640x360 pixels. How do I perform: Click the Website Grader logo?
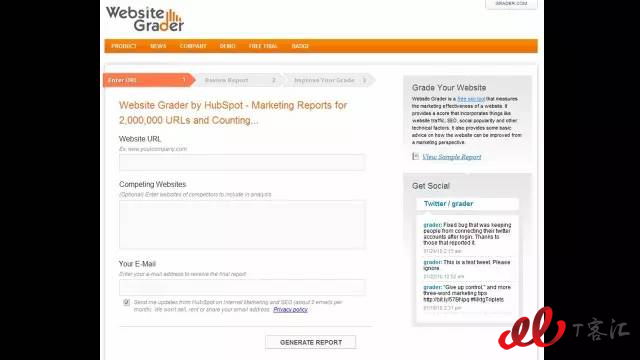pos(145,19)
